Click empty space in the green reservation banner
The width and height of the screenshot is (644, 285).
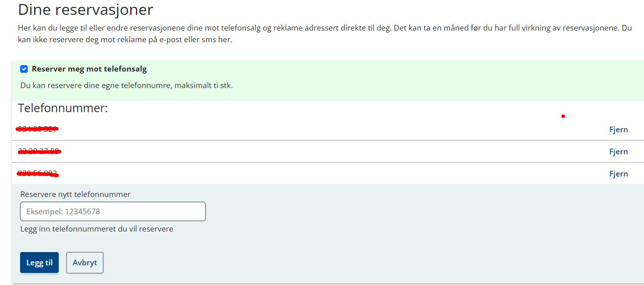coord(402,80)
